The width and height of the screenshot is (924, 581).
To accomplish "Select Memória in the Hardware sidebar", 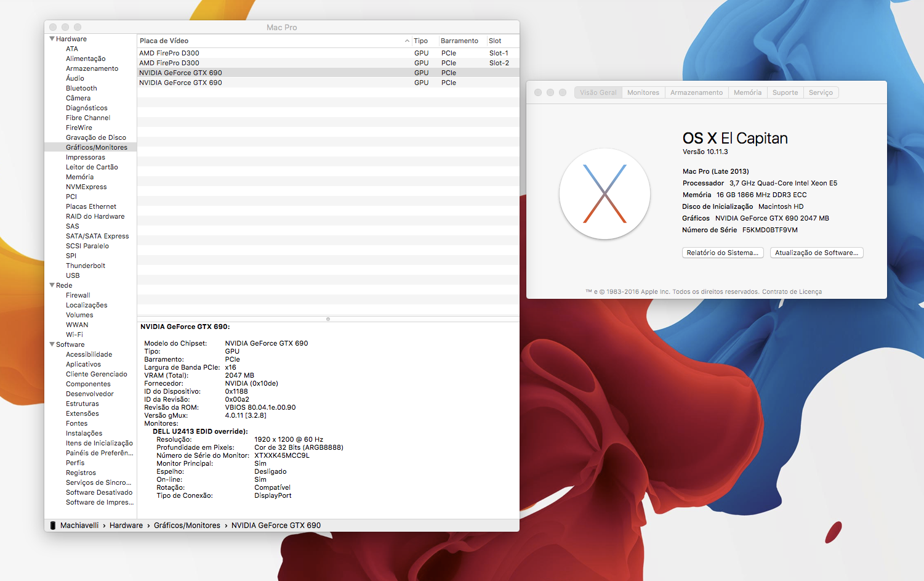I will [x=80, y=177].
